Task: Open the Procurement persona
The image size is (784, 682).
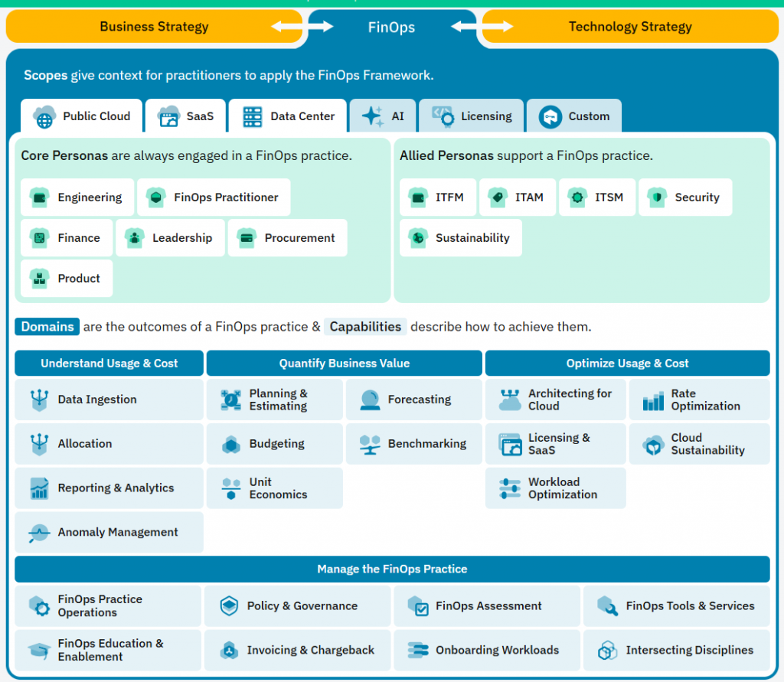Action: [x=288, y=238]
